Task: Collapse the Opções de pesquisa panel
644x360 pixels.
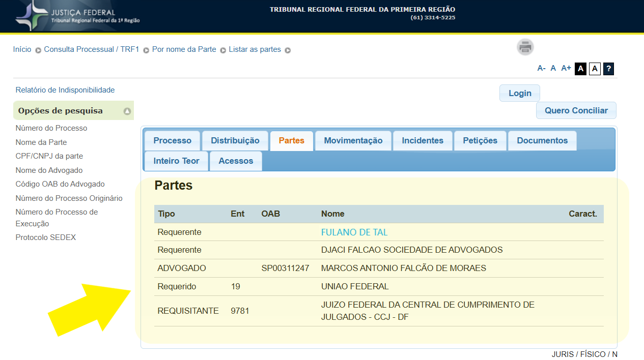Action: click(127, 111)
